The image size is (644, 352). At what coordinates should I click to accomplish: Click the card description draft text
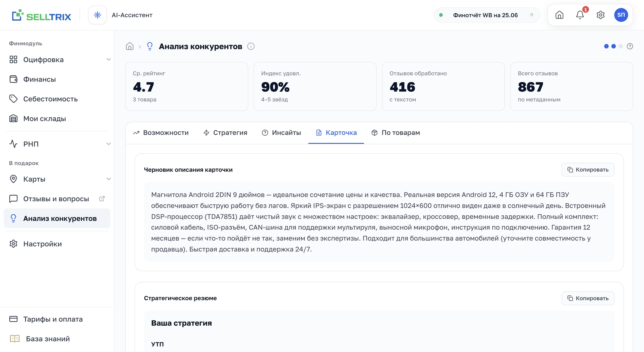[x=379, y=222]
